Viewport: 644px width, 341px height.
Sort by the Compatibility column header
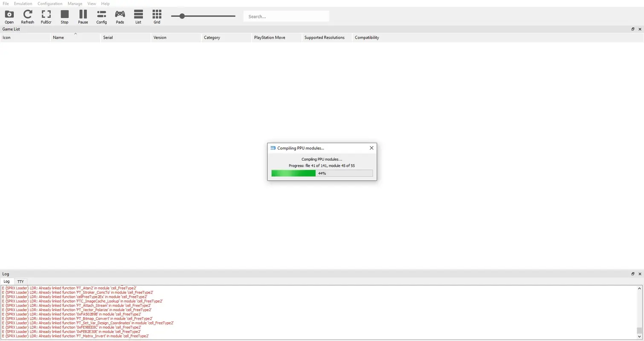pos(367,38)
